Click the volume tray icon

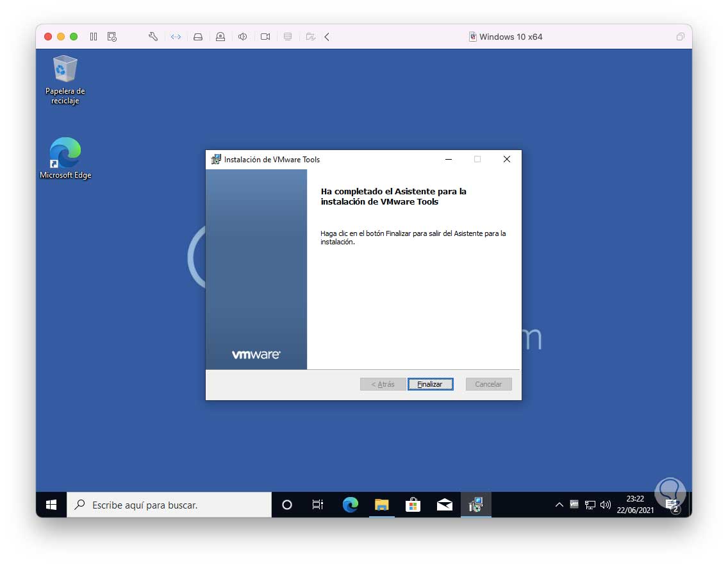606,505
